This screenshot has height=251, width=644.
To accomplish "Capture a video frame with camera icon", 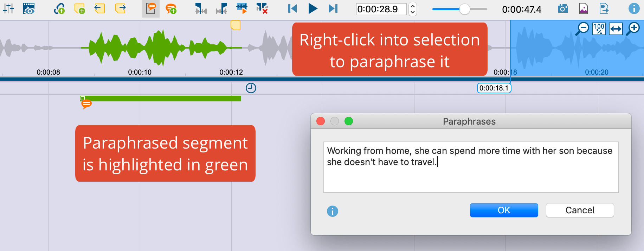I will (563, 8).
